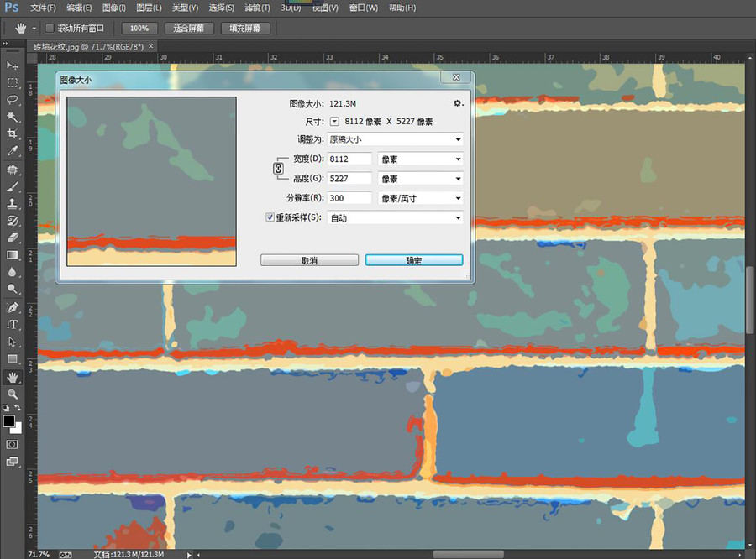756x559 pixels.
Task: Reset default foreground and background colors
Action: click(x=6, y=408)
